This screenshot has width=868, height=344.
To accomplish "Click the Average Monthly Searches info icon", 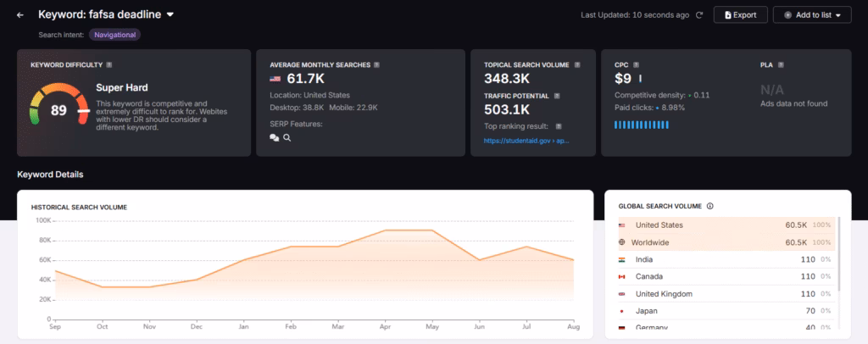I will pyautogui.click(x=376, y=64).
